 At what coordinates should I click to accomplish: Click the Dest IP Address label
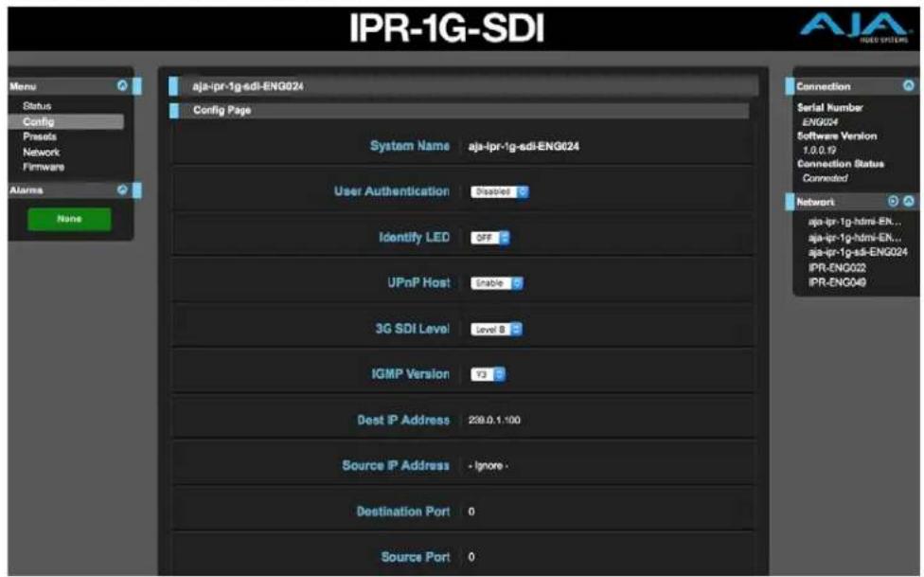(403, 420)
